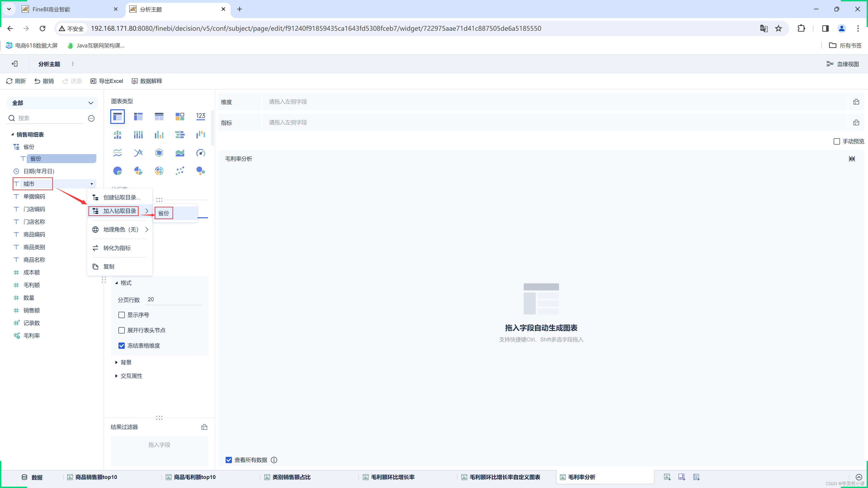Expand the 地理角色 (无) submenu arrow
This screenshot has width=868, height=488.
(x=147, y=229)
